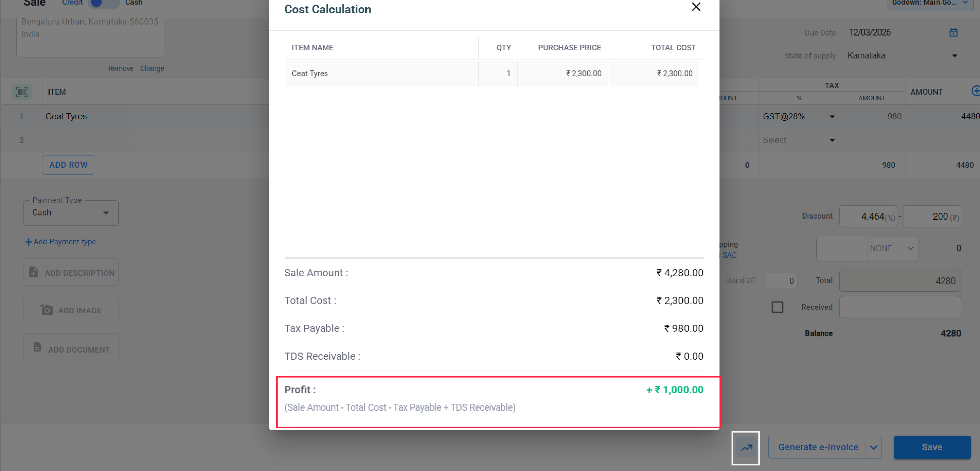Open State of supply Karnataka dropdown
980x471 pixels.
click(x=954, y=56)
